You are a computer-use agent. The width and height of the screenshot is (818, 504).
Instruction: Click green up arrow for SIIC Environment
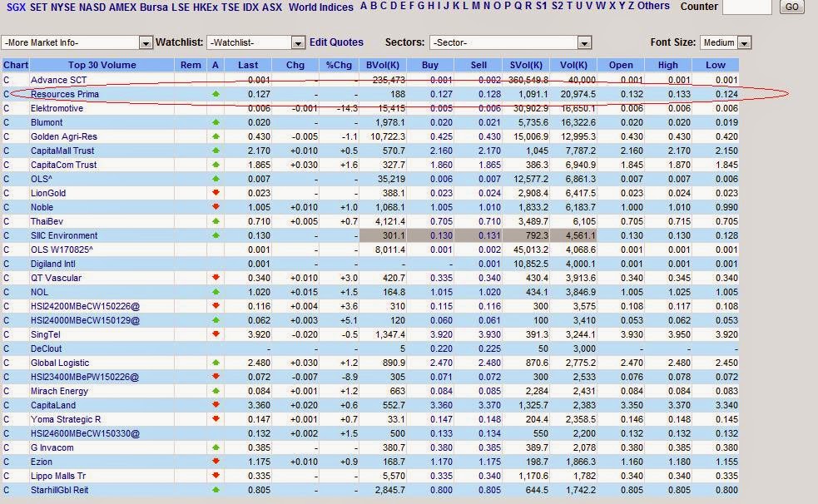tap(216, 235)
